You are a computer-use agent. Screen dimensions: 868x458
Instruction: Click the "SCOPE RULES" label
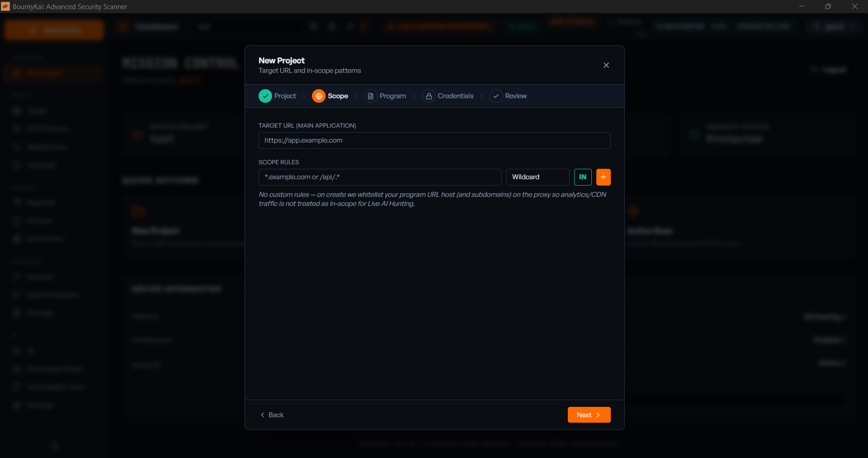click(278, 162)
